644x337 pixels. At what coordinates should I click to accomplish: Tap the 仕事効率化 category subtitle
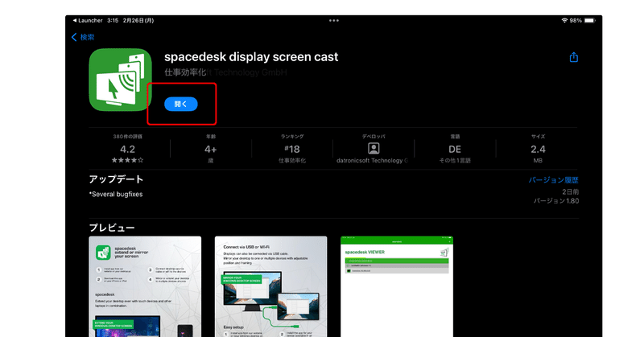point(185,72)
